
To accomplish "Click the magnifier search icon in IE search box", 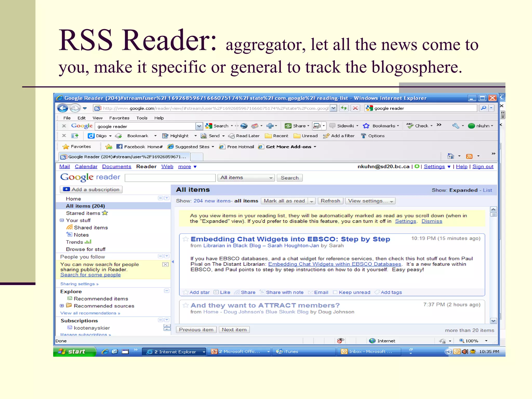I will click(483, 108).
